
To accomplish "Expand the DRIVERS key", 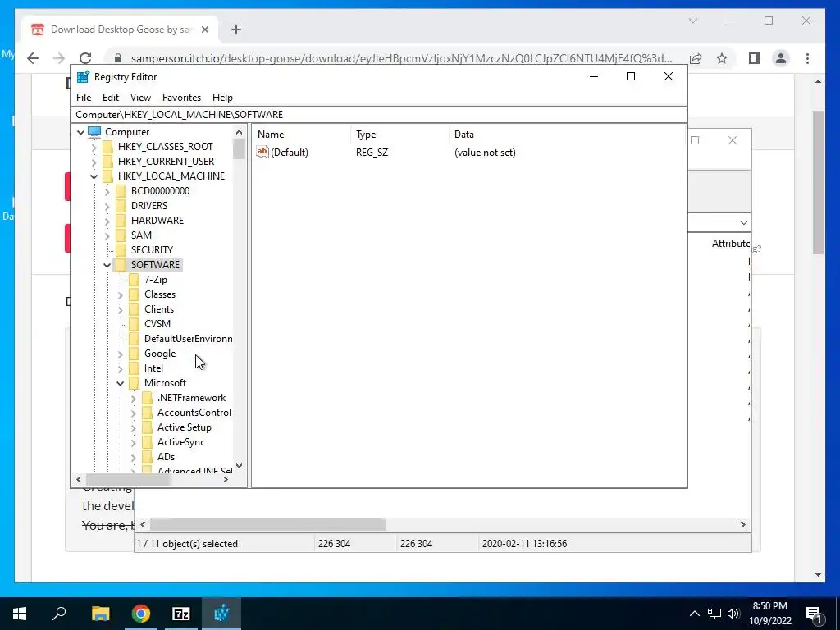I will click(x=107, y=206).
